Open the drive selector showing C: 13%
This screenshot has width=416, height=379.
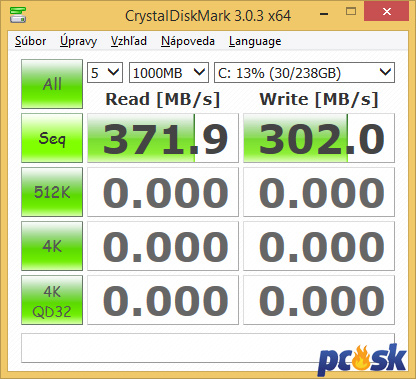pos(304,73)
